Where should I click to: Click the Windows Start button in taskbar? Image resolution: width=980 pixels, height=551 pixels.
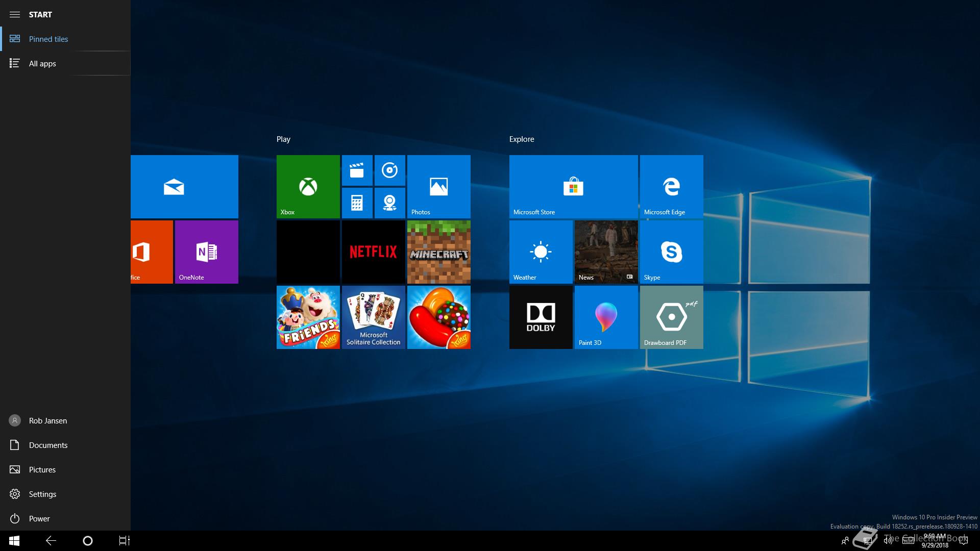coord(14,541)
